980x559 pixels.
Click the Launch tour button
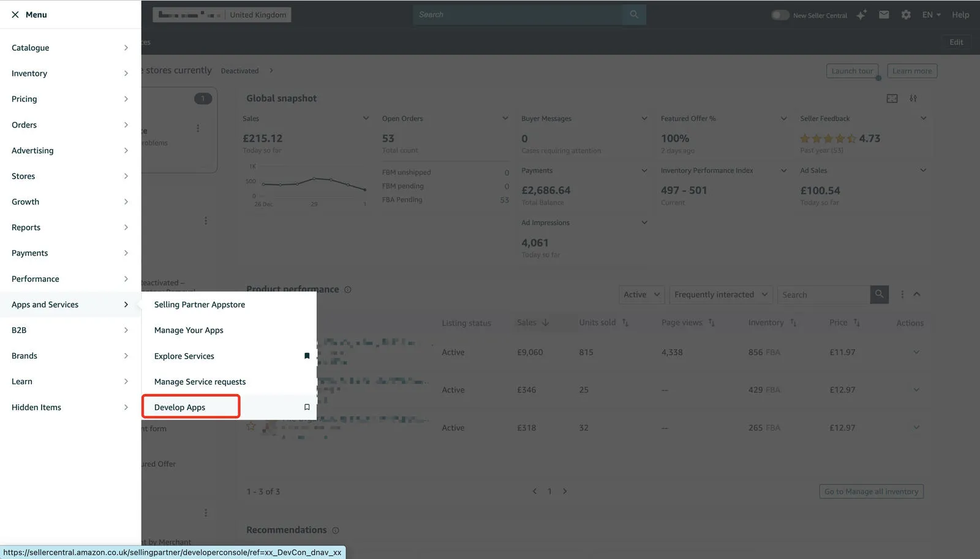[x=852, y=70]
